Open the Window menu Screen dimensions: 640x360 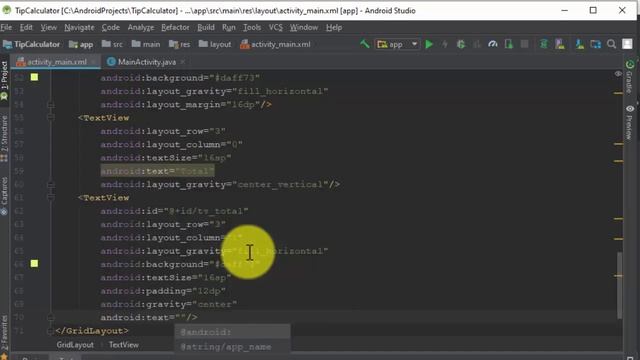click(304, 27)
